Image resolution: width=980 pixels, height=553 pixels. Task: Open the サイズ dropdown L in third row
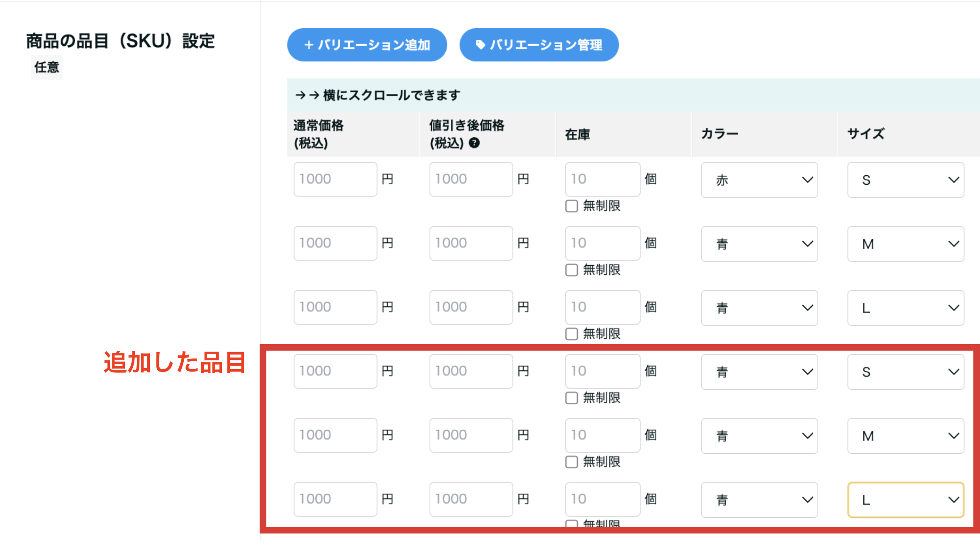pos(906,308)
